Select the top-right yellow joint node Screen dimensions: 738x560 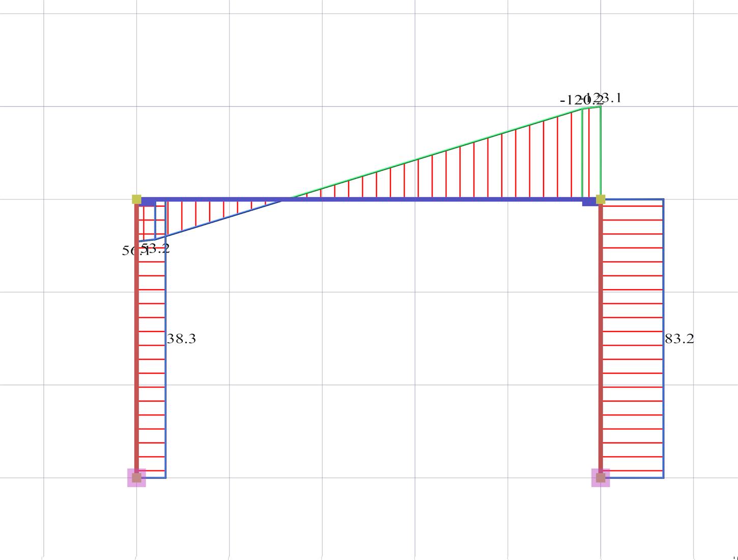point(601,199)
